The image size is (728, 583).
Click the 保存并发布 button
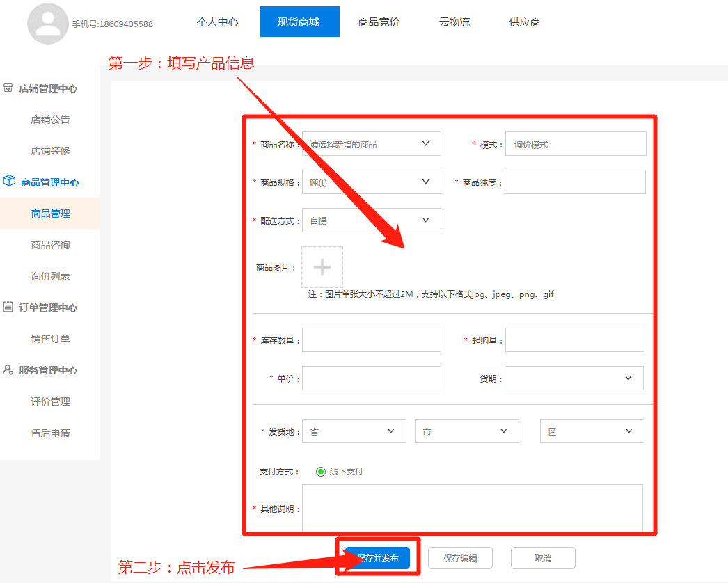tap(377, 558)
